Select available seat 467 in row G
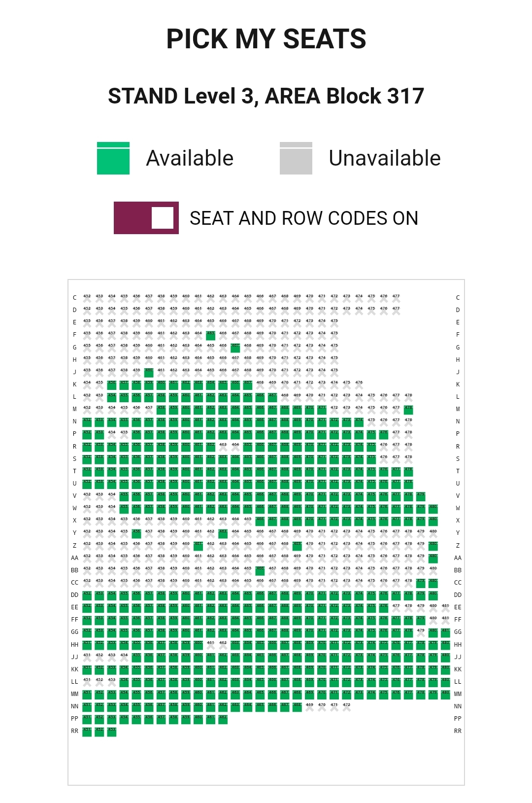This screenshot has height=803, width=532. [x=235, y=348]
